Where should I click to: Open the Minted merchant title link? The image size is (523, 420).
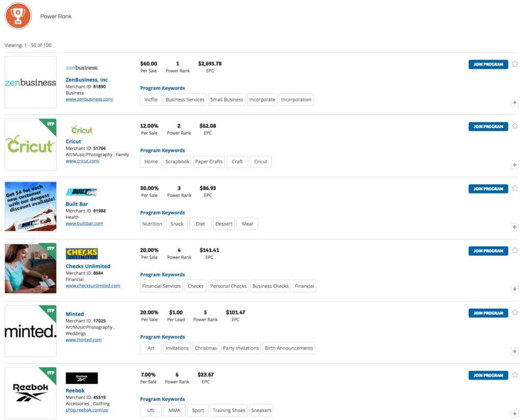coord(75,314)
